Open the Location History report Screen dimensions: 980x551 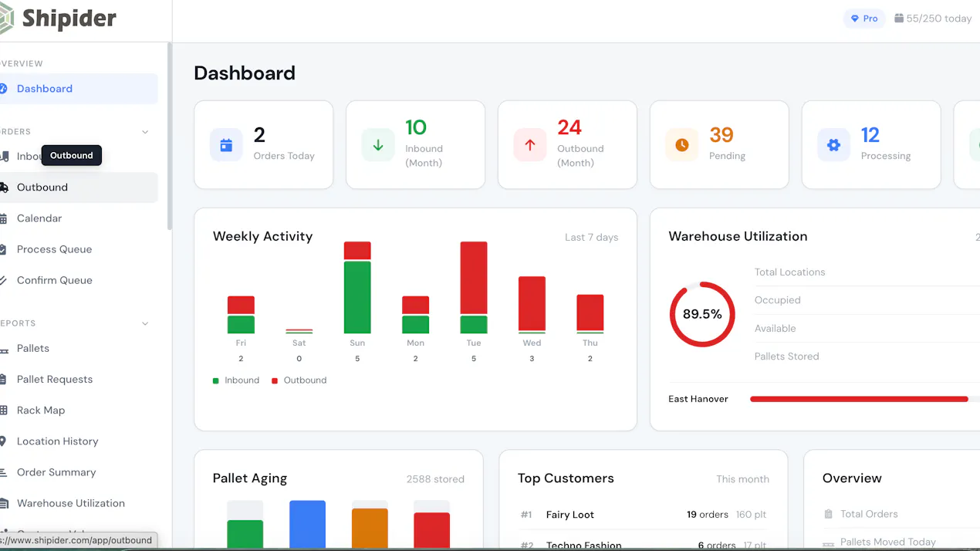[x=79, y=441]
